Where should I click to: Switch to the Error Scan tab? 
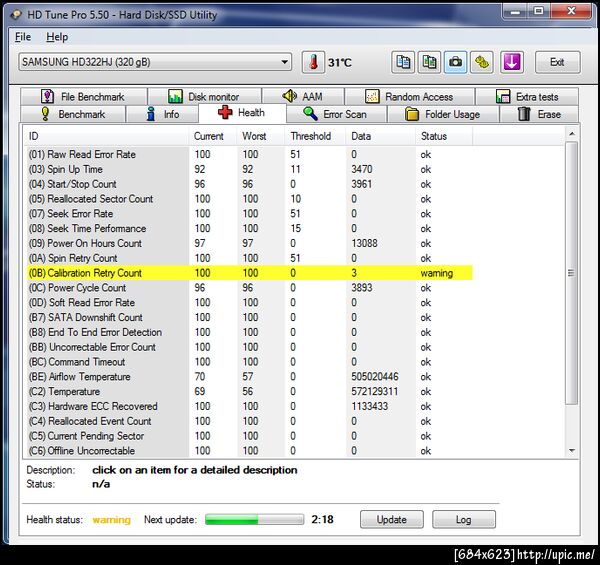point(336,114)
